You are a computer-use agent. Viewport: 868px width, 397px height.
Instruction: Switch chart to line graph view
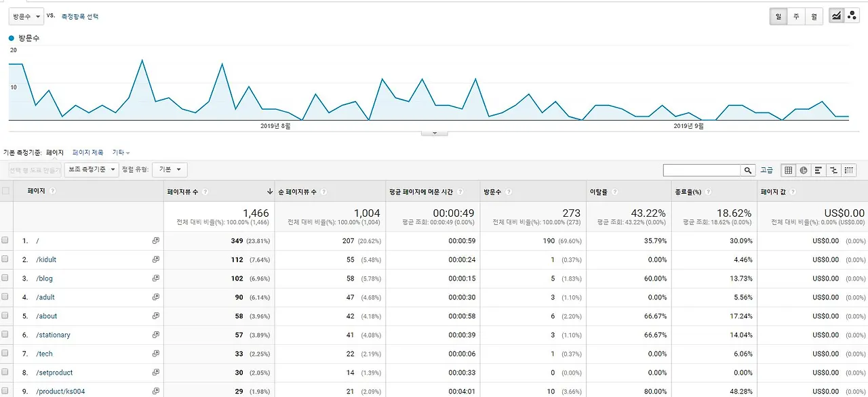pyautogui.click(x=836, y=16)
